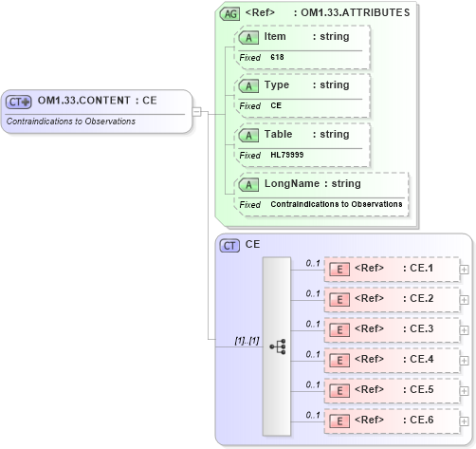The height and width of the screenshot is (449, 476).
Task: Select the LongName : string attribute name
Action: click(x=313, y=183)
